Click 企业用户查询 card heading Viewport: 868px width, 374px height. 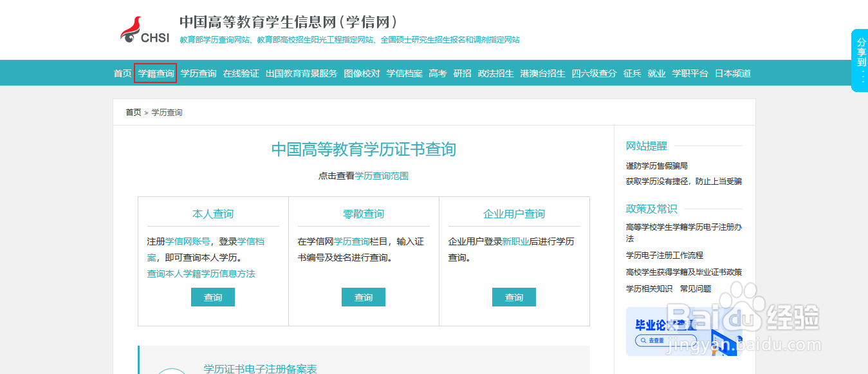(514, 214)
